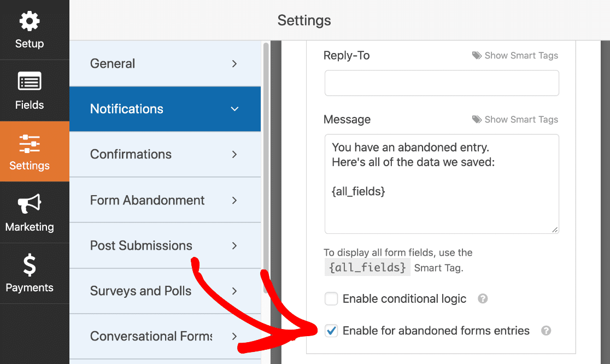610x364 pixels.
Task: Open the Payments dollar icon
Action: [30, 266]
